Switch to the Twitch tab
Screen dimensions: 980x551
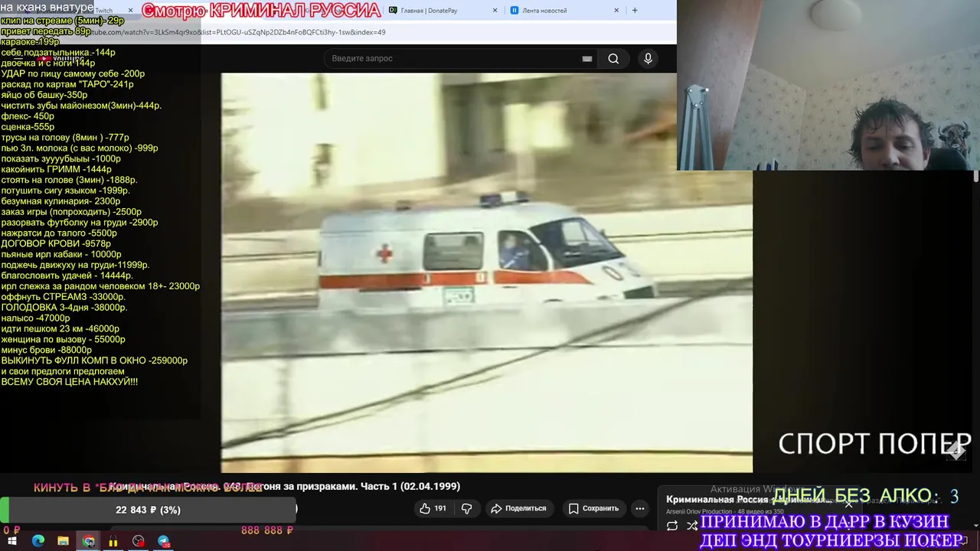coord(103,11)
